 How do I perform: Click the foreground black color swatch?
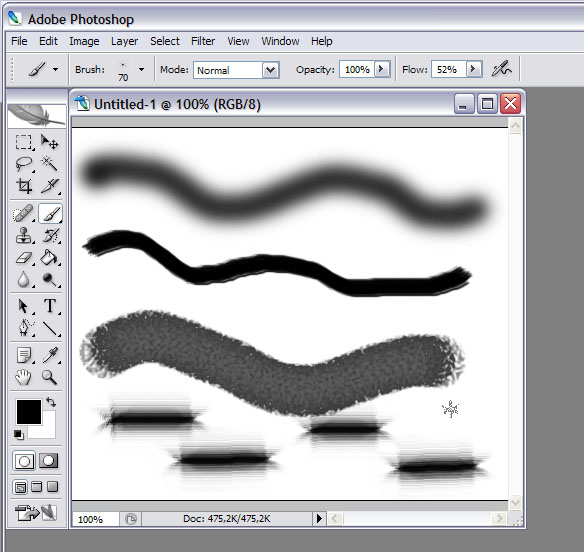click(x=29, y=412)
